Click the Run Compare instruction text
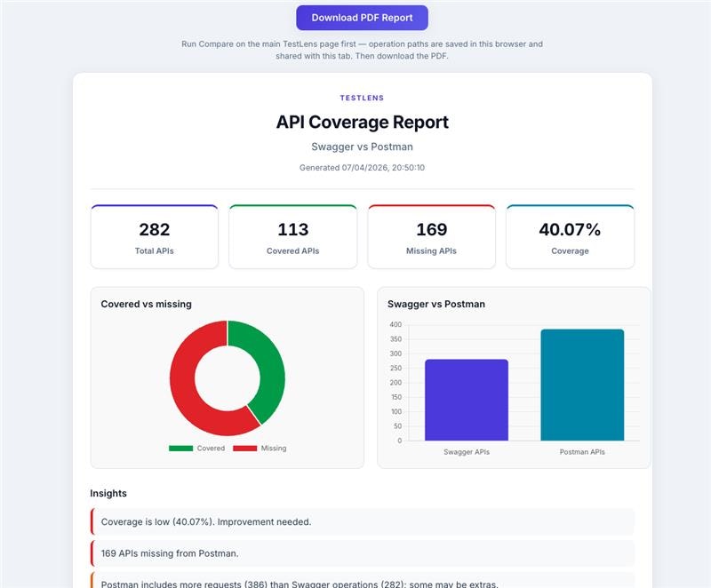Viewport: 711px width, 588px height. coord(362,50)
